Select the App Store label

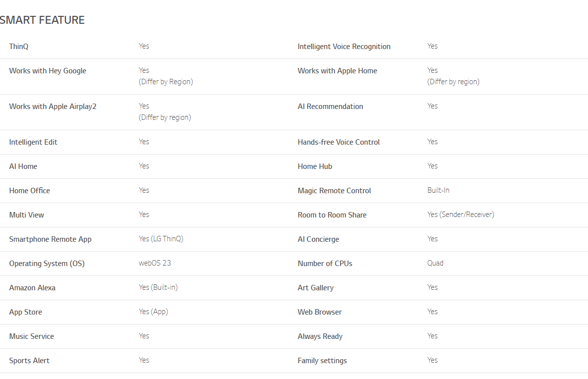[x=26, y=312]
